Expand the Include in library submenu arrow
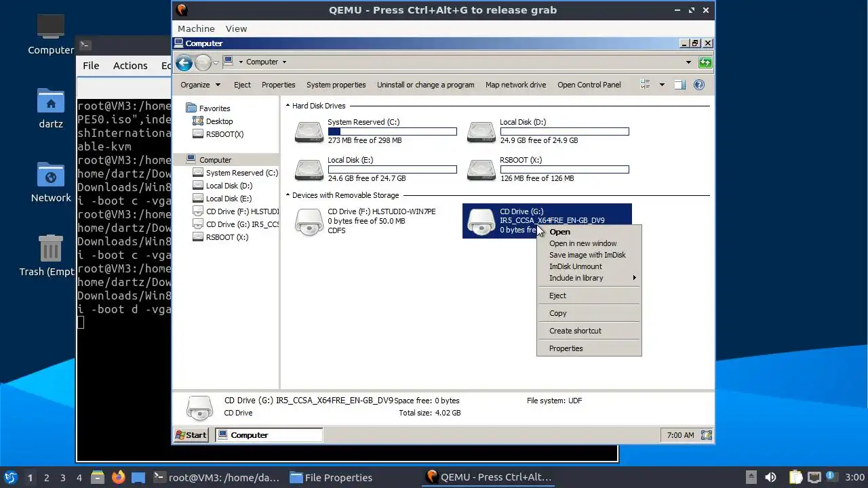Image resolution: width=868 pixels, height=488 pixels. (635, 278)
